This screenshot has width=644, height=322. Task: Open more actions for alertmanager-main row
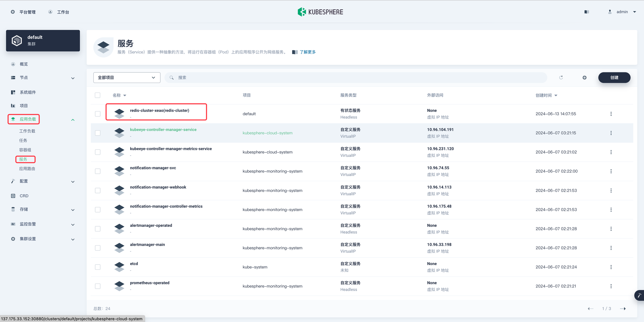(x=611, y=248)
